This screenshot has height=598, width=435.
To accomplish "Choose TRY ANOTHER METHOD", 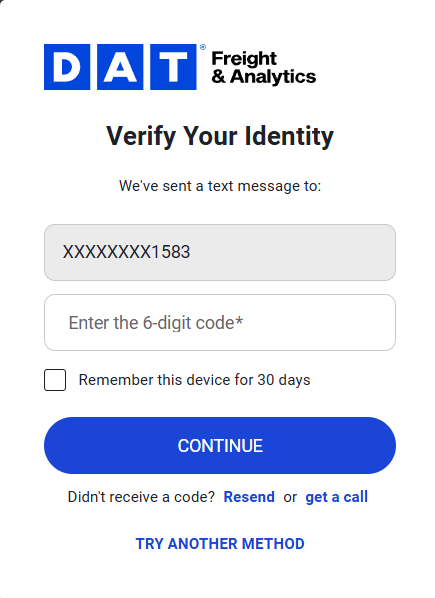I will click(x=220, y=544).
